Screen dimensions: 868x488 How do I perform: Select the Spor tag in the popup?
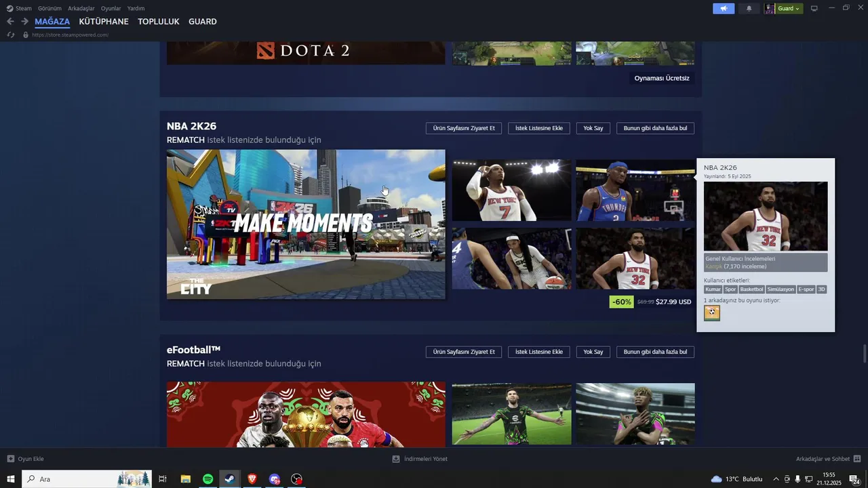[730, 289]
